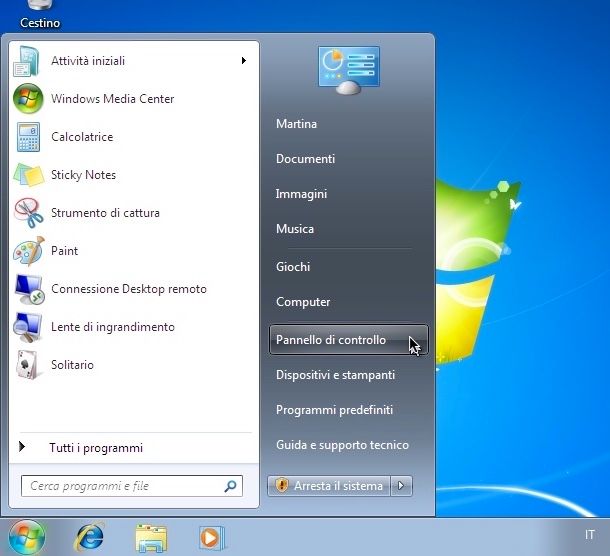Open Giochi from Start menu
The width and height of the screenshot is (610, 556).
(x=293, y=267)
